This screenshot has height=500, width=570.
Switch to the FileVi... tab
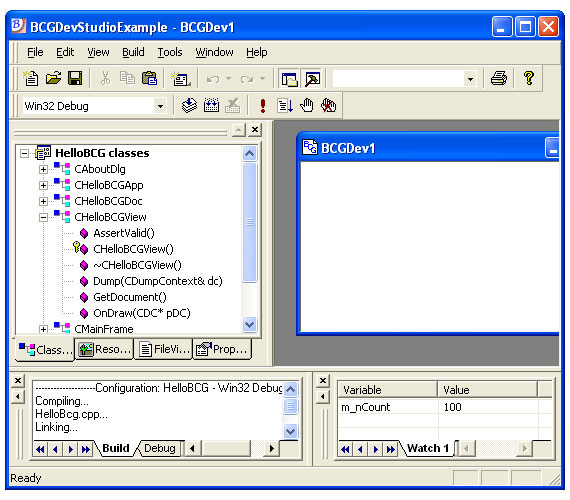click(x=164, y=349)
